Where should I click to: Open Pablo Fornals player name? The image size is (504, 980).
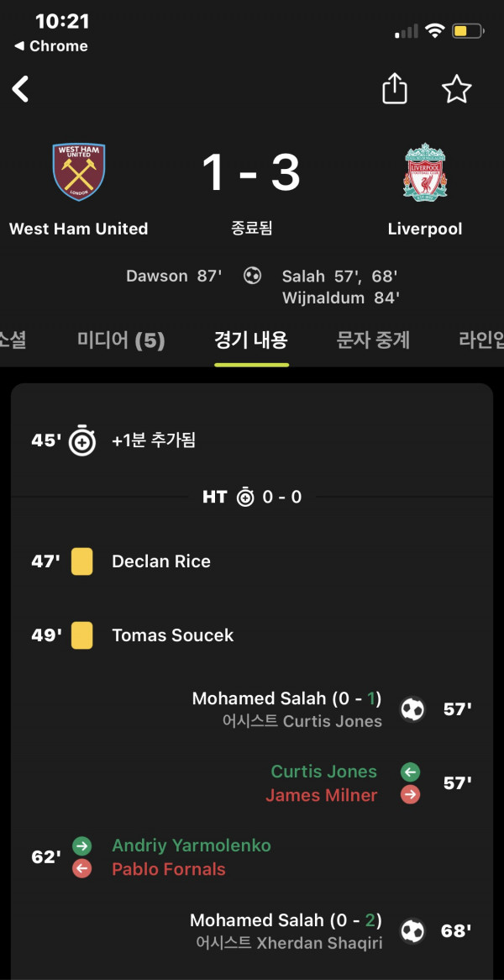click(169, 869)
